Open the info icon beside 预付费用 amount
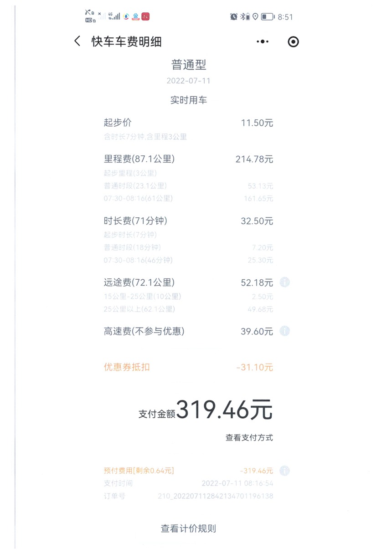 click(x=284, y=471)
